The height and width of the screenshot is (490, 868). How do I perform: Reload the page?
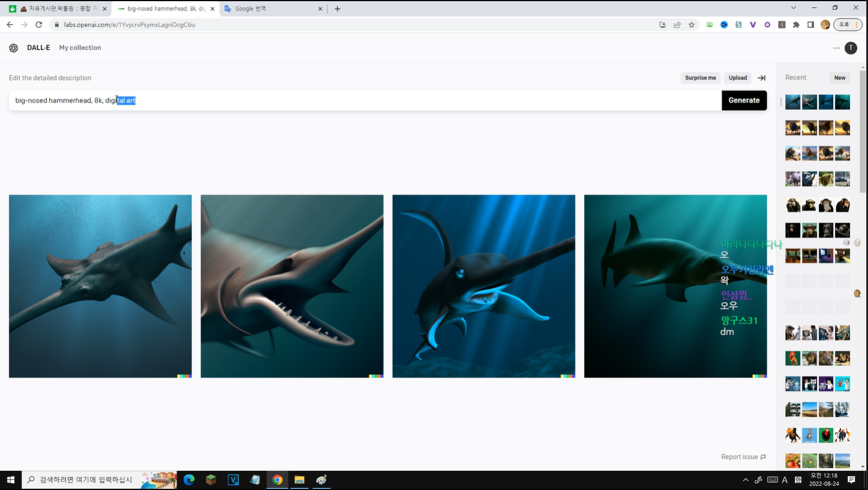pyautogui.click(x=39, y=25)
